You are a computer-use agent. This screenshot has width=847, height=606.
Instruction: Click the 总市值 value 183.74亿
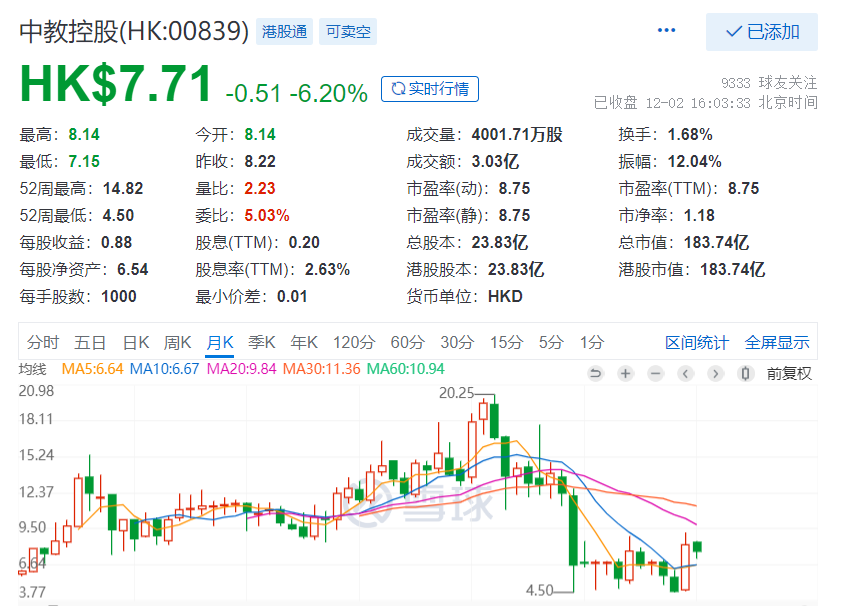pos(716,243)
